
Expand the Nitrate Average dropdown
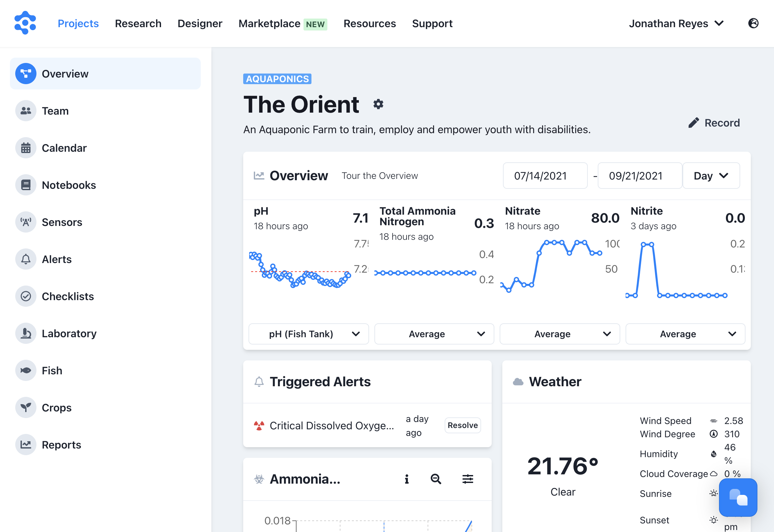point(560,334)
